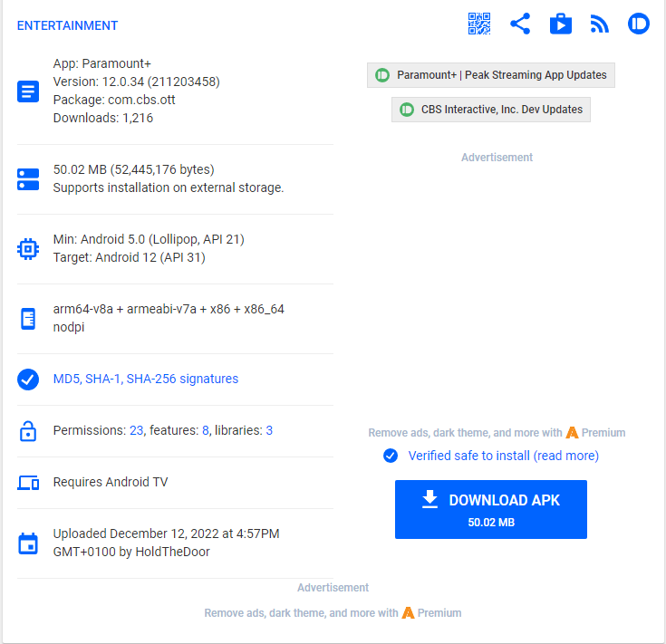View the 3 libraries link
Image resolution: width=666 pixels, height=644 pixels.
[269, 430]
